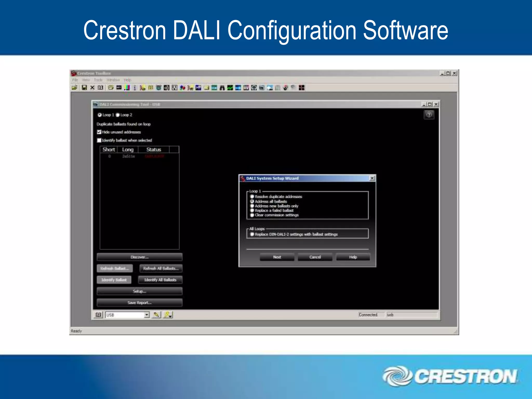Select ballast row with long address 2a511a

(x=139, y=156)
